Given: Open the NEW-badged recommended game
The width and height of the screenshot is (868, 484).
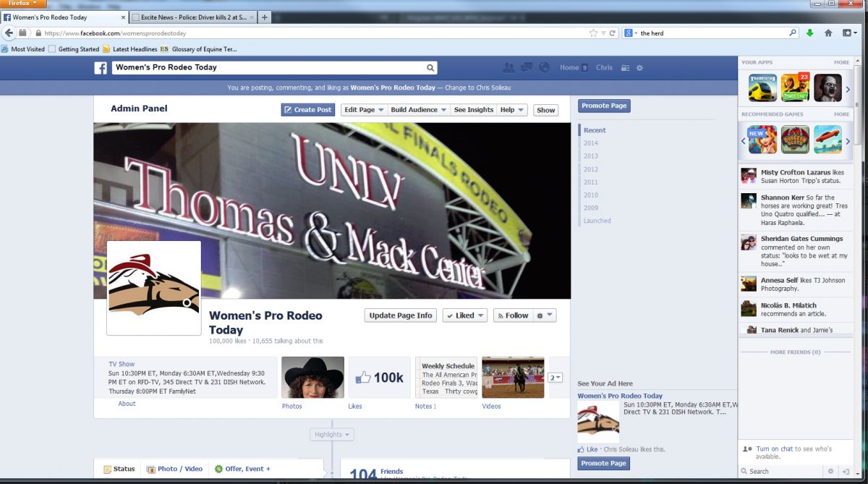Looking at the screenshot, I should click(762, 140).
